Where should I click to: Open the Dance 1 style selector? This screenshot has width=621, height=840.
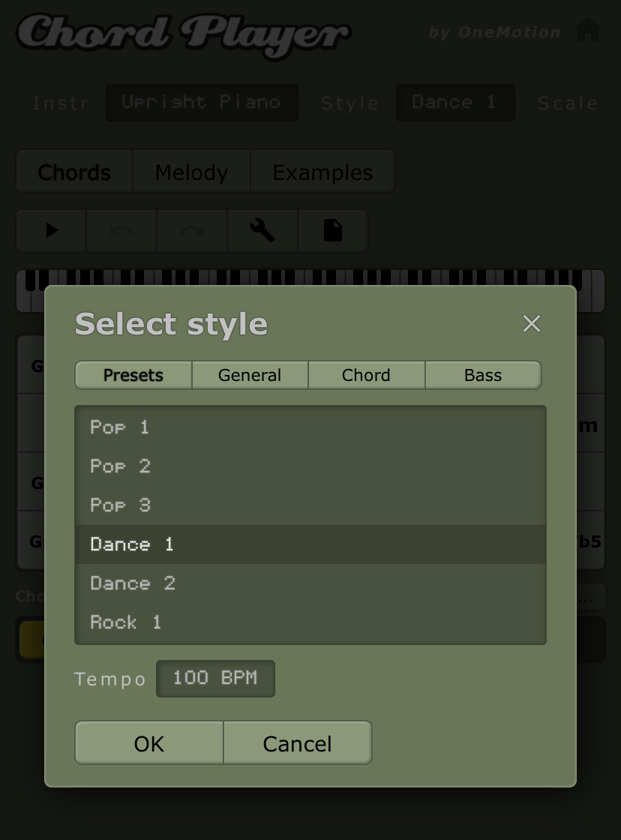[x=454, y=103]
